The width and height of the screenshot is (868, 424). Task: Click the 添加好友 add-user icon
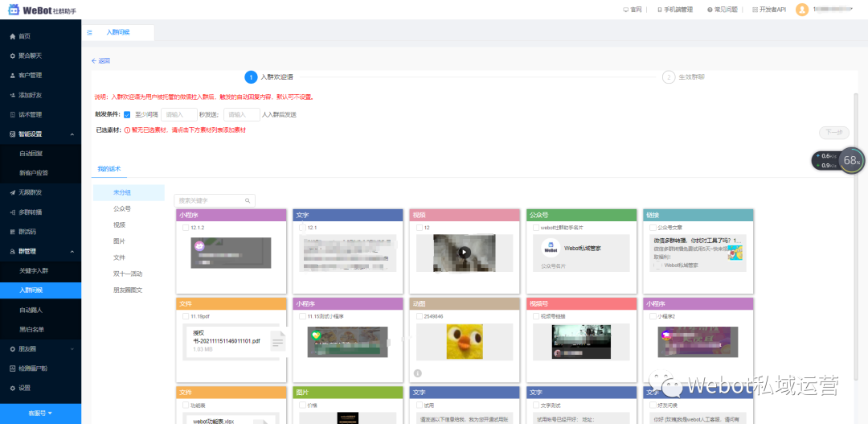[13, 95]
